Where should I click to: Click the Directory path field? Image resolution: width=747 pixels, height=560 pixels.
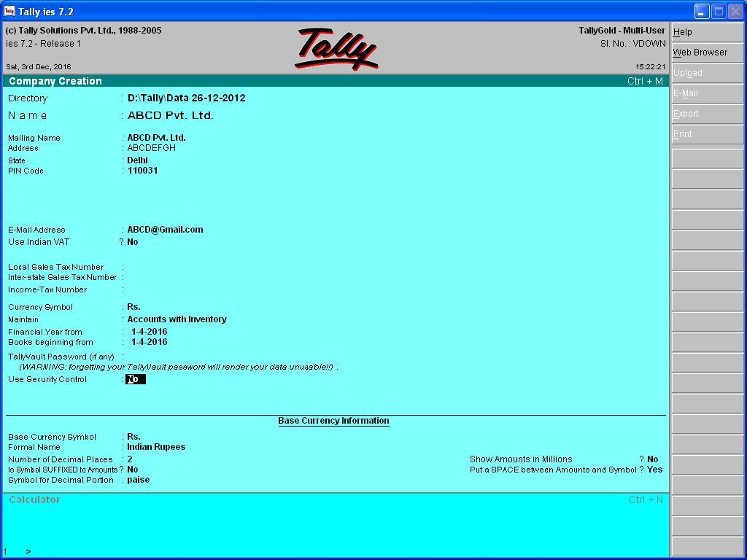coord(186,98)
